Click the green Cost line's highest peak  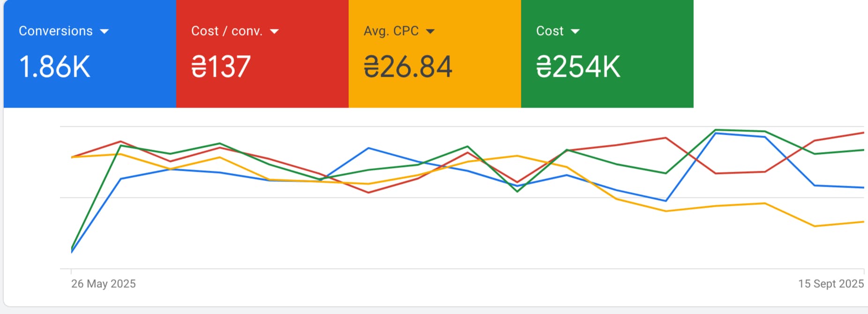pos(716,130)
